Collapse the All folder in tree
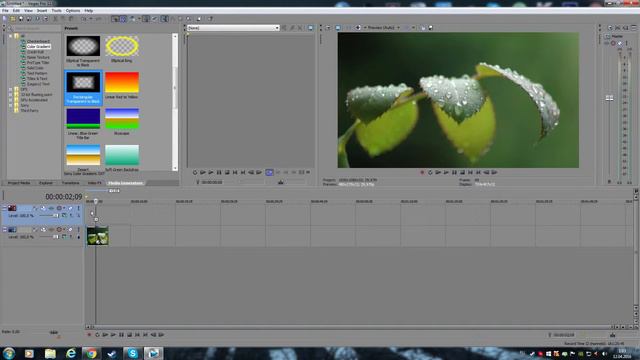Image resolution: width=640 pixels, height=360 pixels. coord(11,36)
